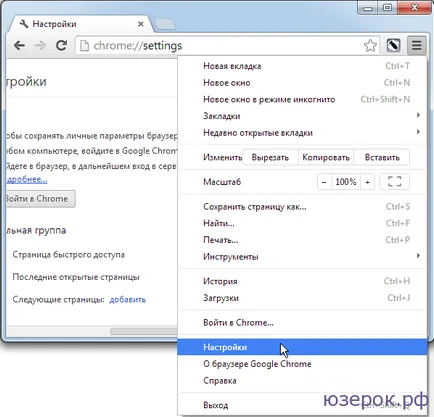This screenshot has height=417, width=434.
Task: Toggle fullscreen mode icon in menu
Action: click(394, 182)
